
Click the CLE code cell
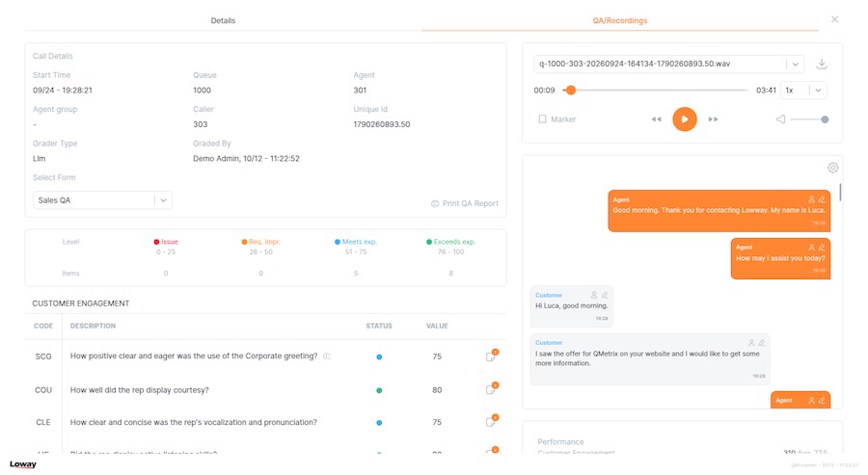(x=43, y=422)
